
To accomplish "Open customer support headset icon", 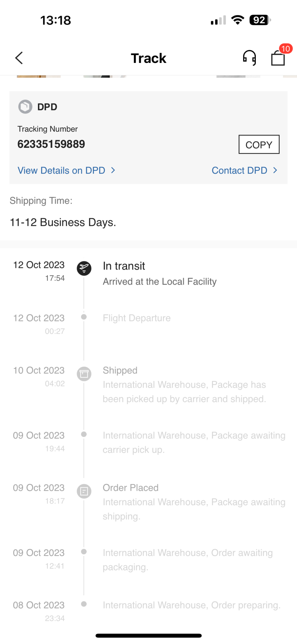I will tap(249, 58).
